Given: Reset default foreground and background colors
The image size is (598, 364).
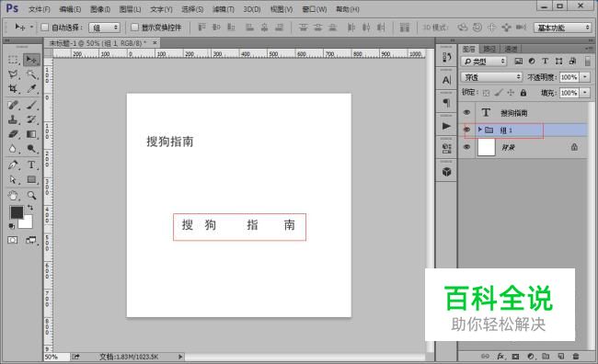Looking at the screenshot, I should pyautogui.click(x=12, y=226).
